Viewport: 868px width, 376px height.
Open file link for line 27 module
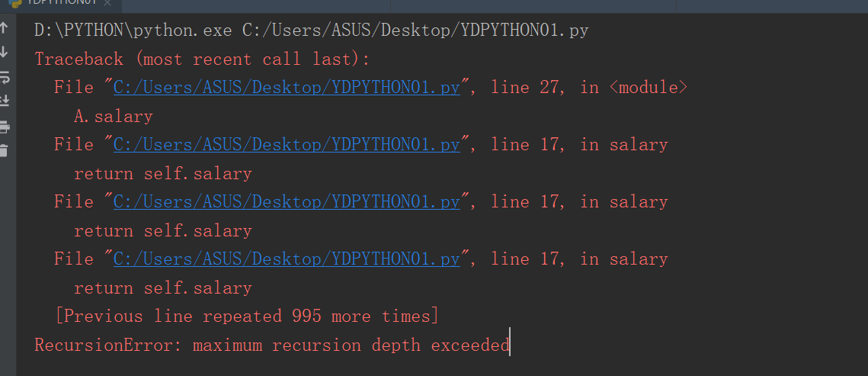click(x=287, y=88)
